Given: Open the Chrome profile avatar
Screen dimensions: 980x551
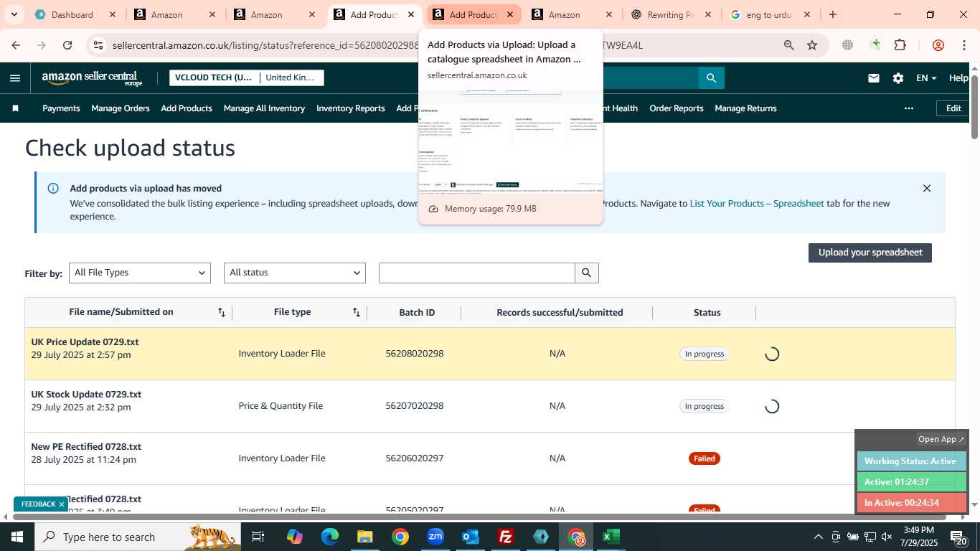Looking at the screenshot, I should (938, 45).
